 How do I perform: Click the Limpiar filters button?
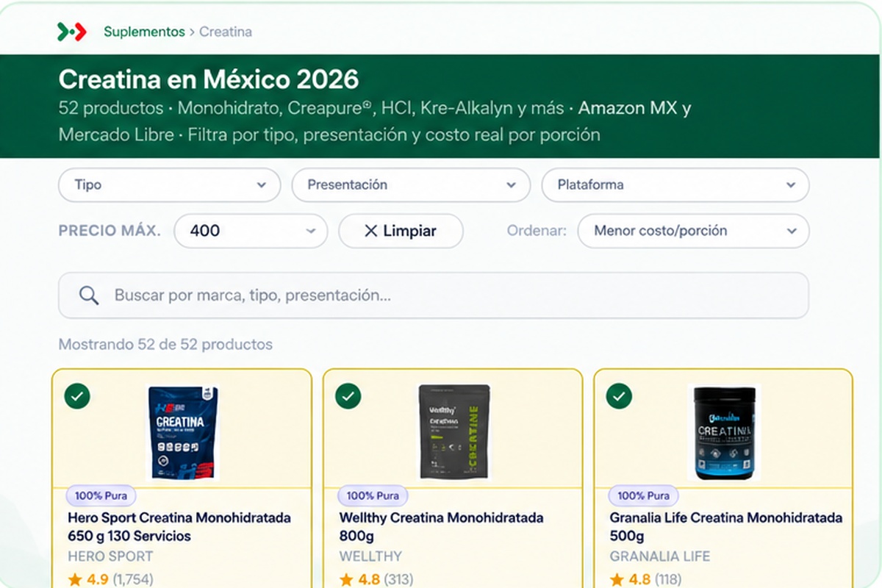tap(401, 231)
